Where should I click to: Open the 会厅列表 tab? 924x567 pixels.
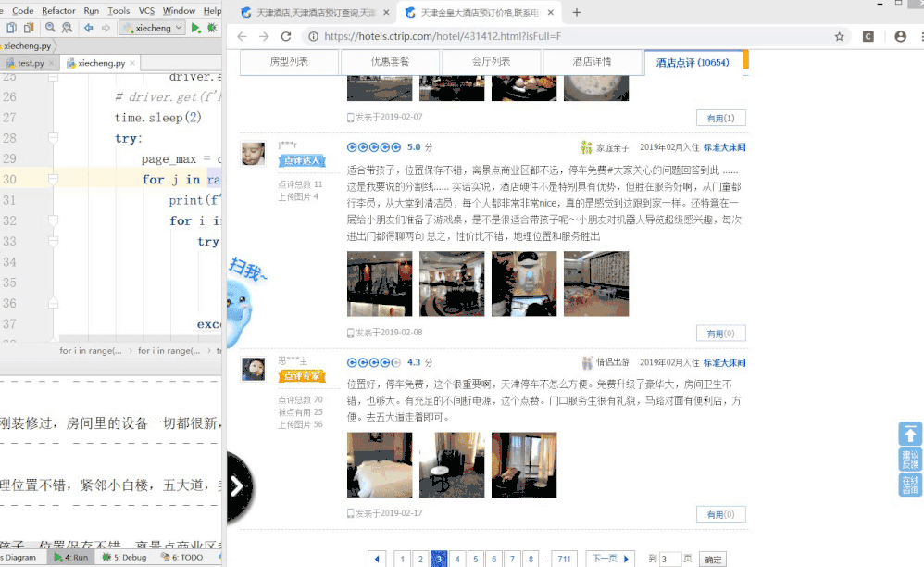[491, 62]
